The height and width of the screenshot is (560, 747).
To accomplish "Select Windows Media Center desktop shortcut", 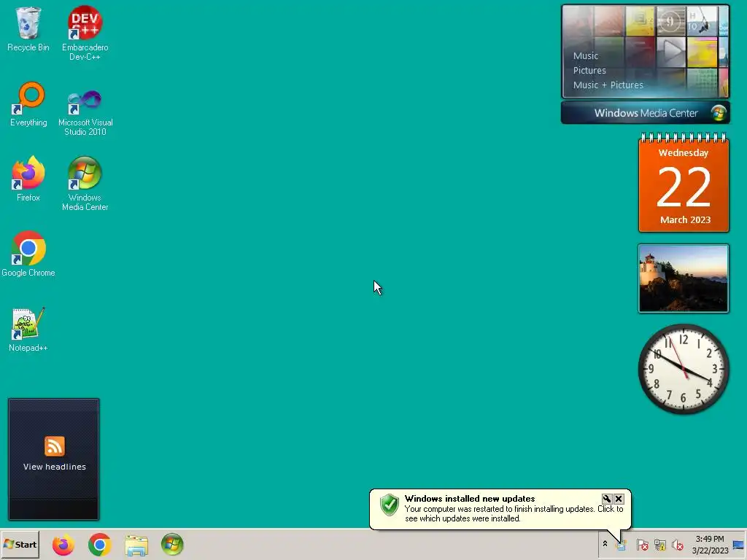I will coord(85,183).
